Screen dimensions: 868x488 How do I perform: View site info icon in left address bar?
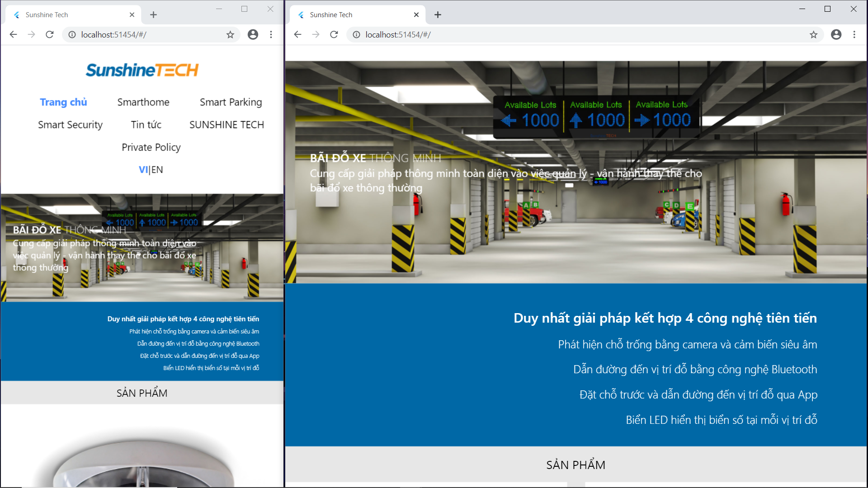tap(72, 34)
